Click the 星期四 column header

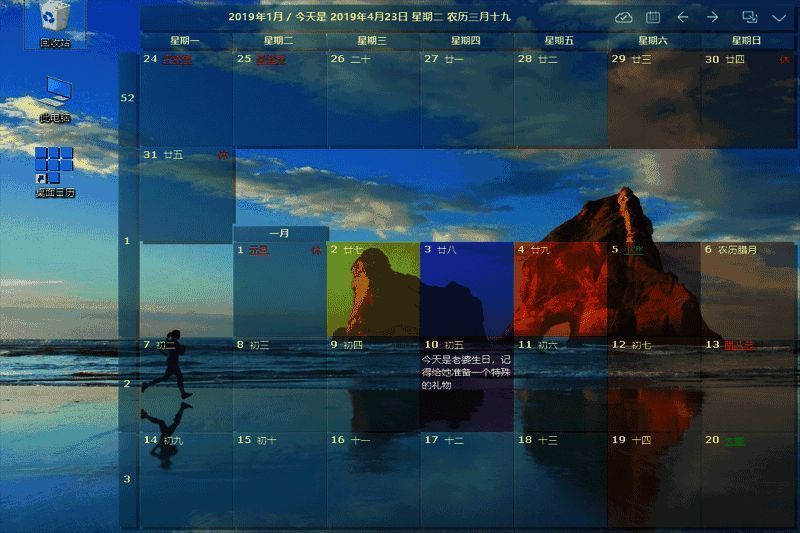click(466, 40)
